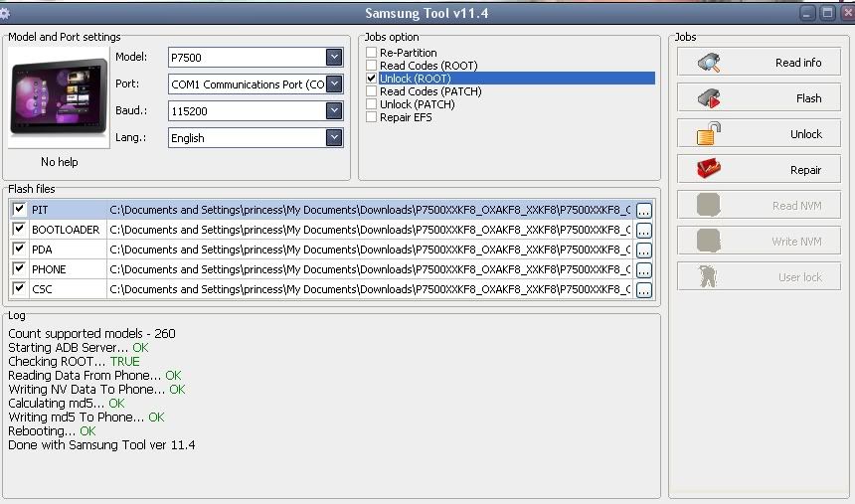Browse for the PIT file

tap(644, 211)
